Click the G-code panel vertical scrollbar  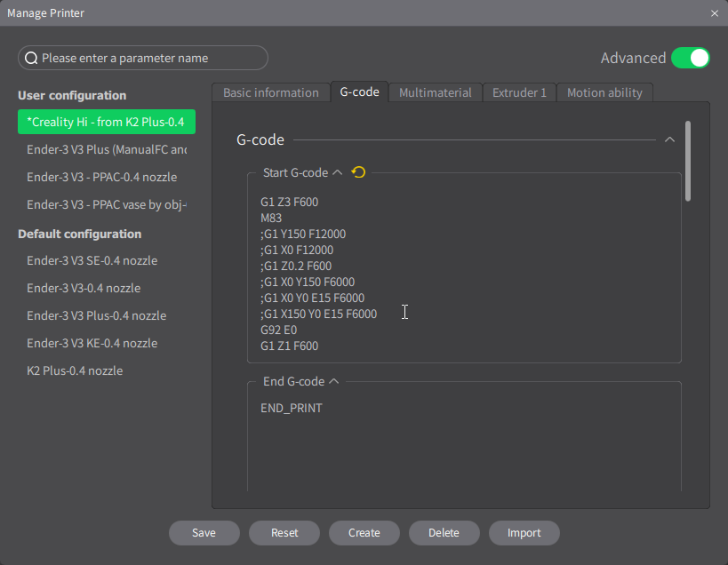(688, 161)
